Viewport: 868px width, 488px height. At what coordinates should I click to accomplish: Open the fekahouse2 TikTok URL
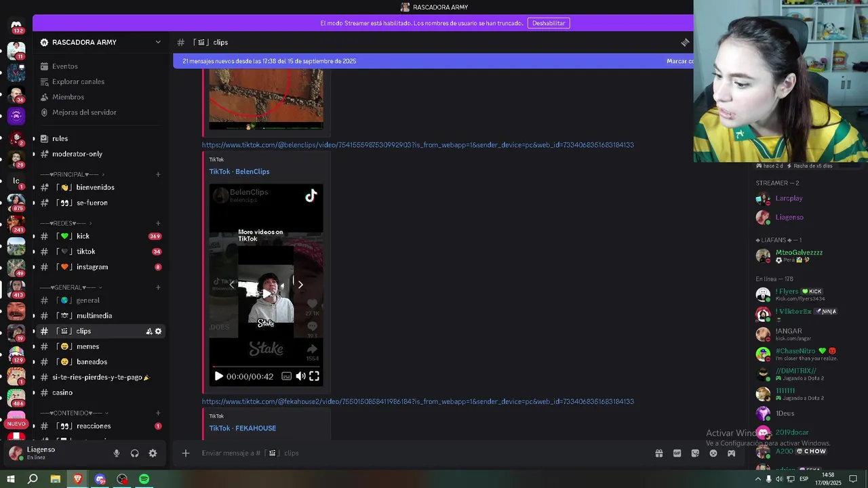(x=418, y=402)
